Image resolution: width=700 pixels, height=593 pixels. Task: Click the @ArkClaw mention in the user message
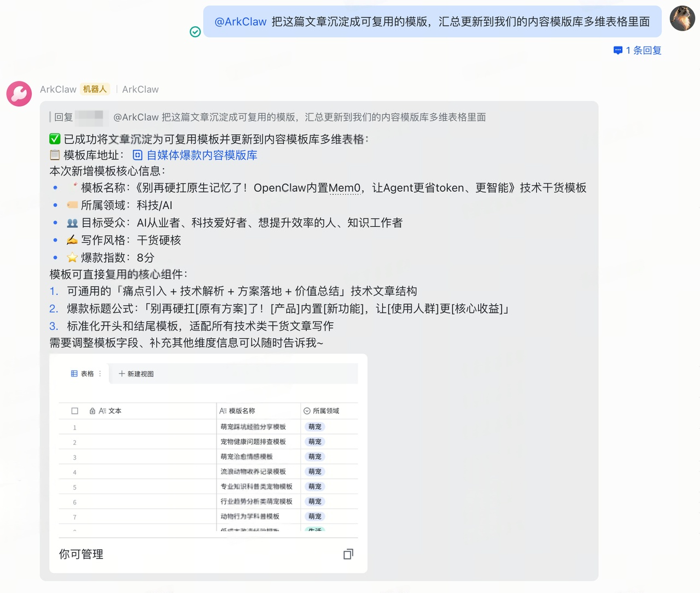240,22
